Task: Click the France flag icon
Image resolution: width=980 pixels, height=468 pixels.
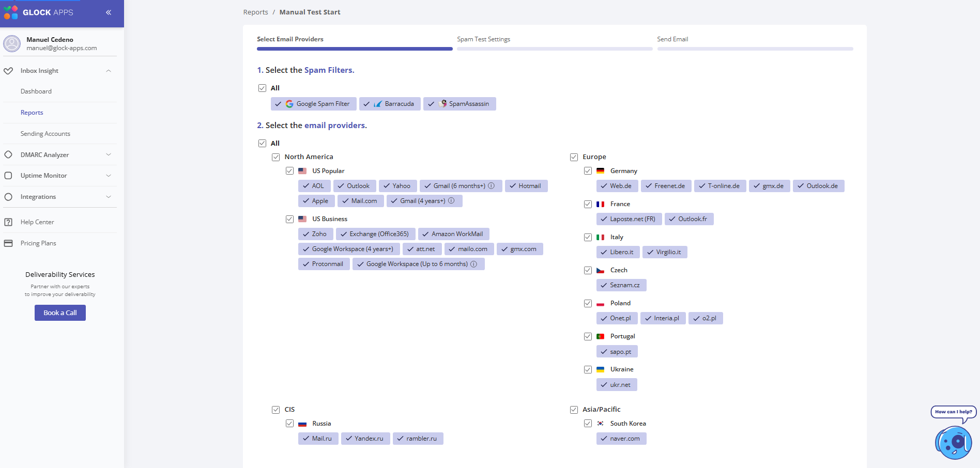Action: 600,204
